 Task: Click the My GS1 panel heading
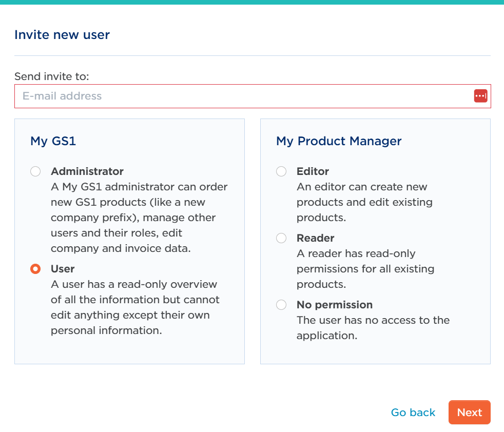pos(53,141)
